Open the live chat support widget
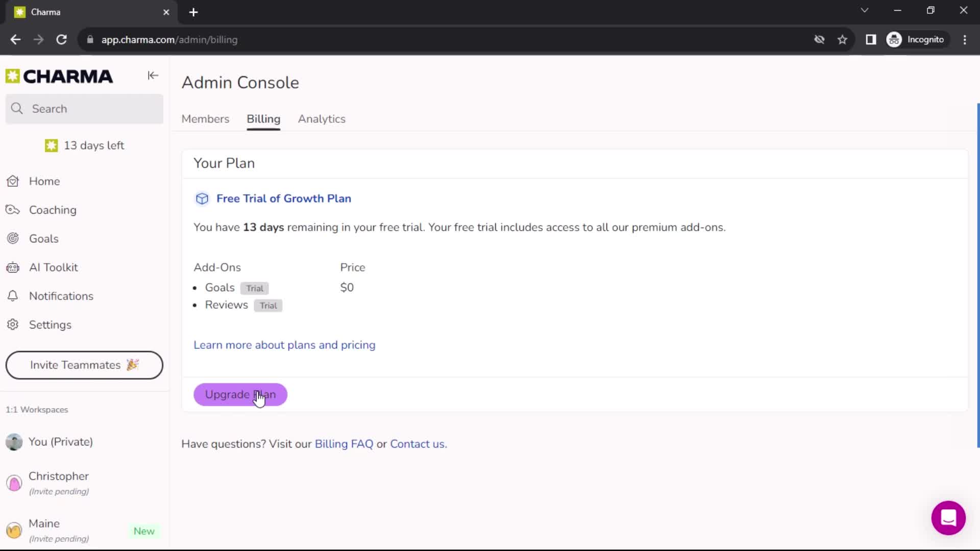This screenshot has height=551, width=980. [948, 517]
